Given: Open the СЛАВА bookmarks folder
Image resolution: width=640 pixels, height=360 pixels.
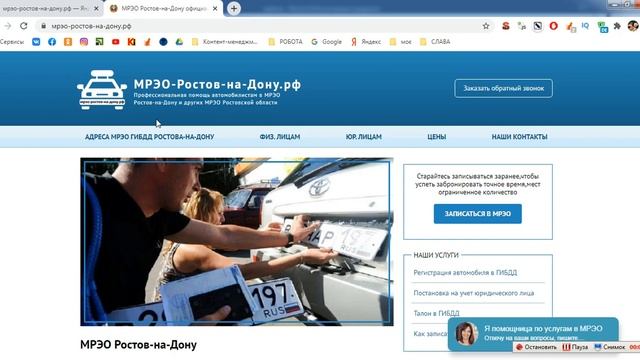Looking at the screenshot, I should click(x=435, y=42).
